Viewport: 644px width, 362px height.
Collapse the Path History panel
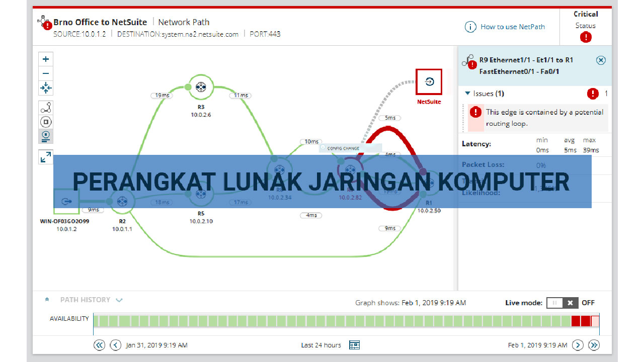point(47,299)
